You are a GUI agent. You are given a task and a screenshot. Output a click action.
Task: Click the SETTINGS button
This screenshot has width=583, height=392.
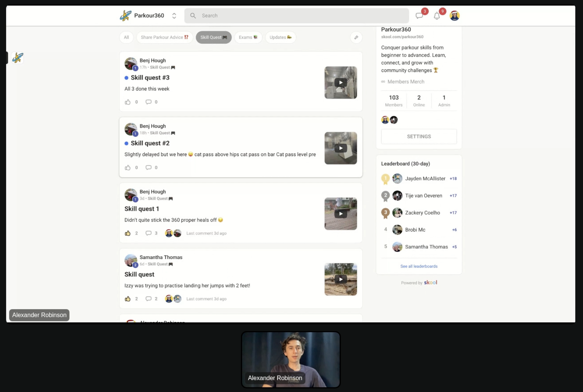tap(419, 137)
